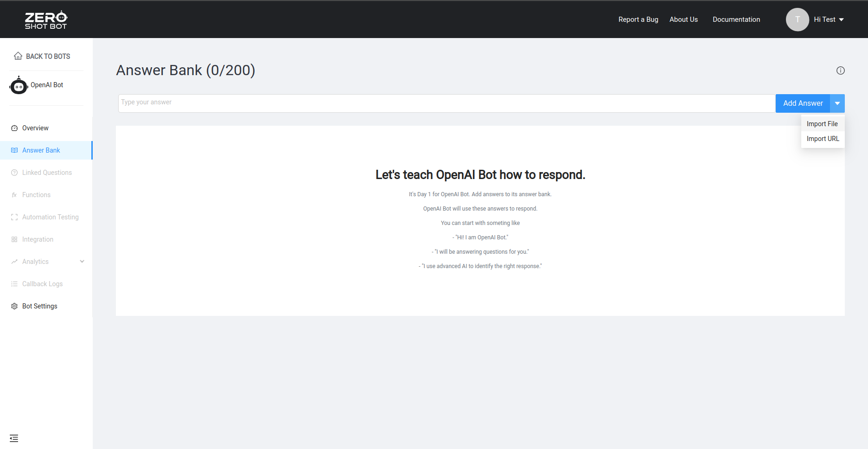Image resolution: width=868 pixels, height=449 pixels.
Task: Click the home icon beside Back to Bots
Action: 18,56
